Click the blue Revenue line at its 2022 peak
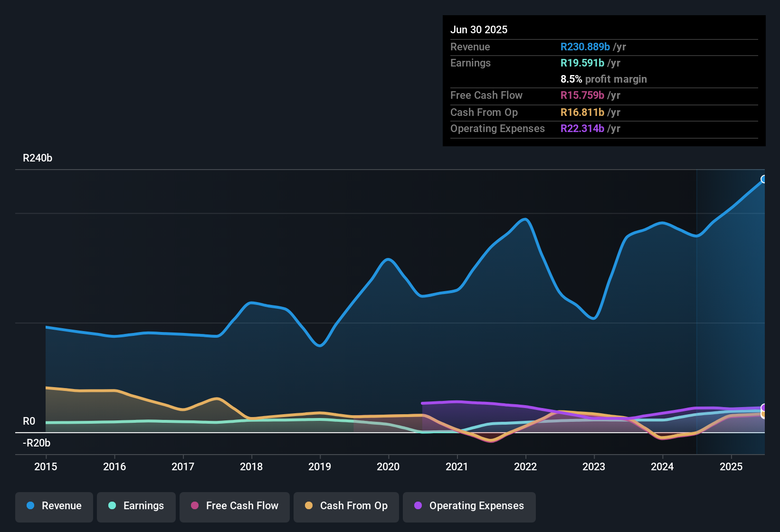This screenshot has width=780, height=532. coord(524,219)
